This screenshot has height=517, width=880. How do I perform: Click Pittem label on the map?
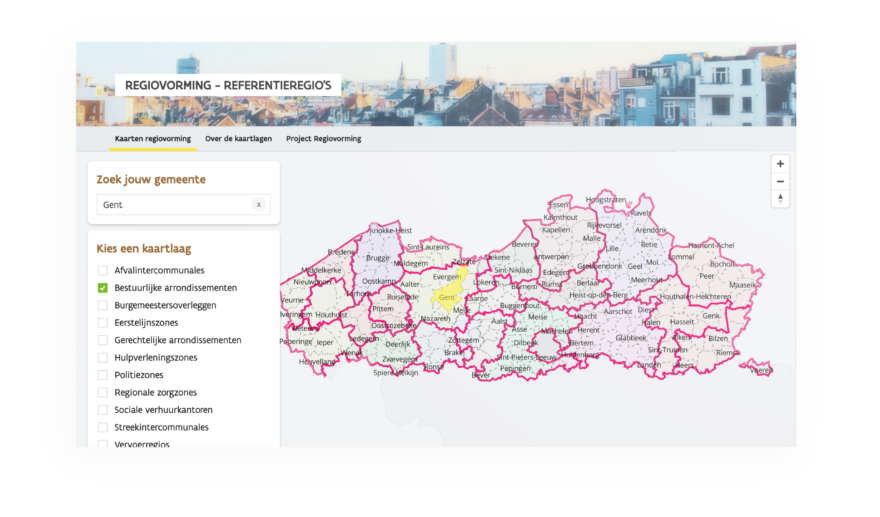click(x=383, y=309)
